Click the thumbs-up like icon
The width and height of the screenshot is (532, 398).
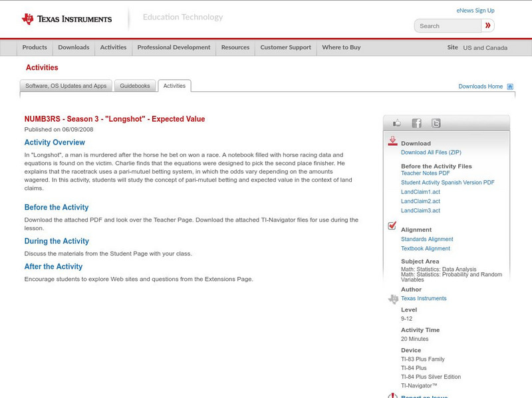[396, 123]
